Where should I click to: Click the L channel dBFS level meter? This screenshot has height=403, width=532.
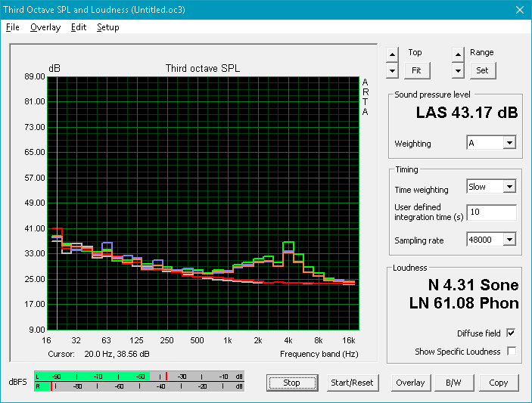[139, 377]
